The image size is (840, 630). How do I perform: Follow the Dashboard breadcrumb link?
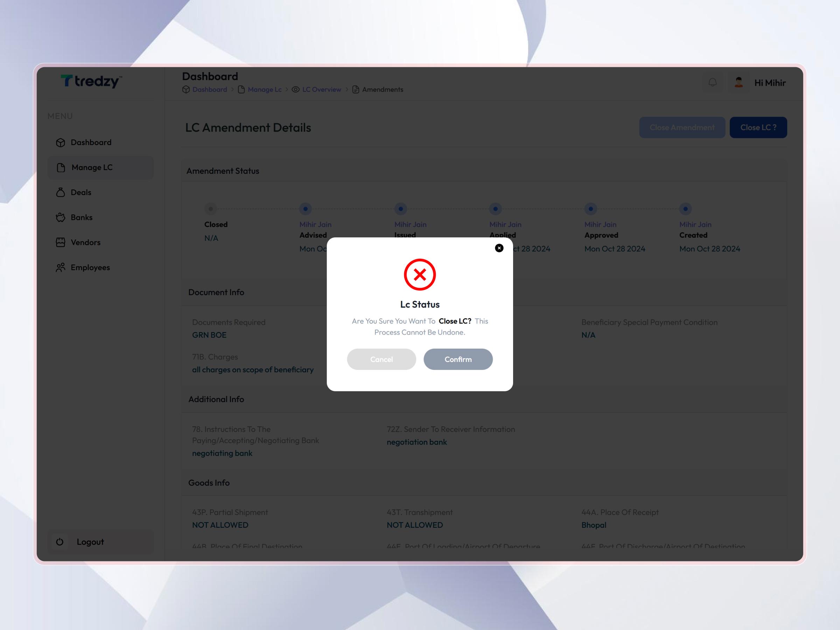click(x=209, y=89)
